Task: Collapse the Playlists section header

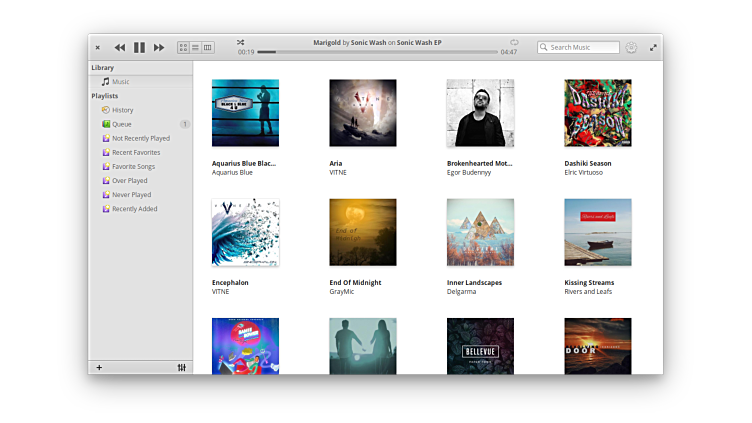Action: pyautogui.click(x=105, y=96)
